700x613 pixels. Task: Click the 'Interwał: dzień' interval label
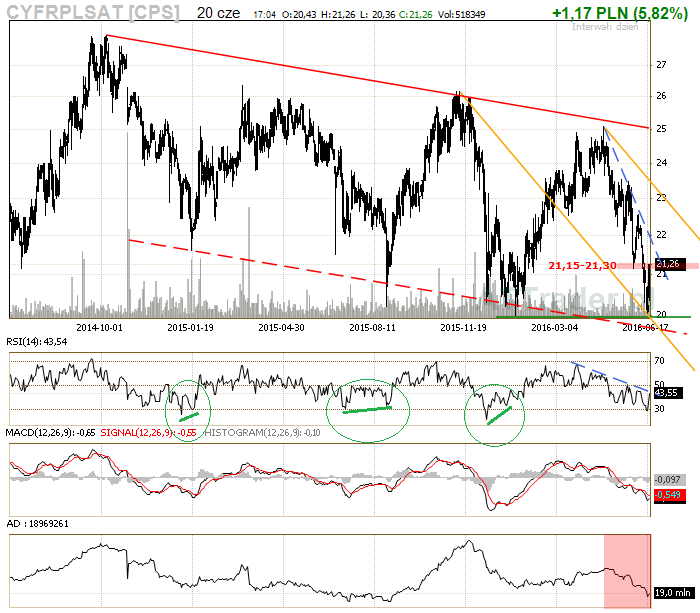click(x=605, y=27)
